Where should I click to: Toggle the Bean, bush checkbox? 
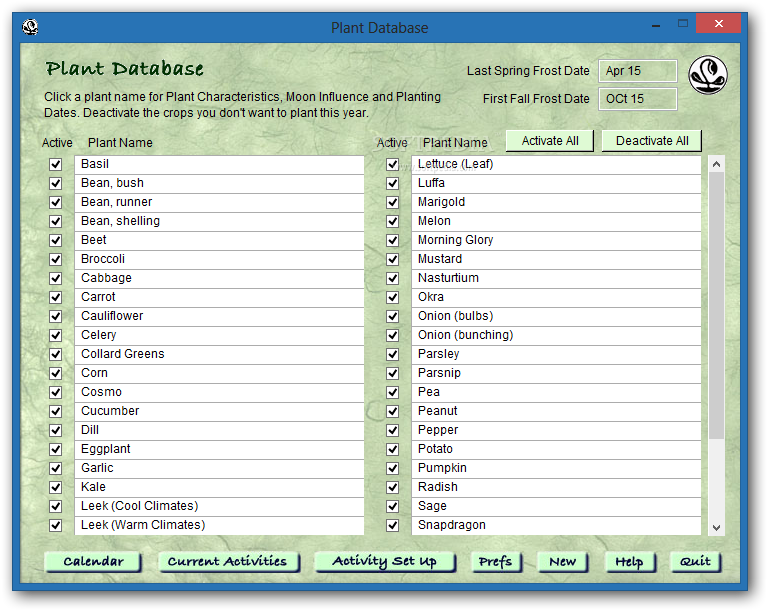[x=55, y=183]
